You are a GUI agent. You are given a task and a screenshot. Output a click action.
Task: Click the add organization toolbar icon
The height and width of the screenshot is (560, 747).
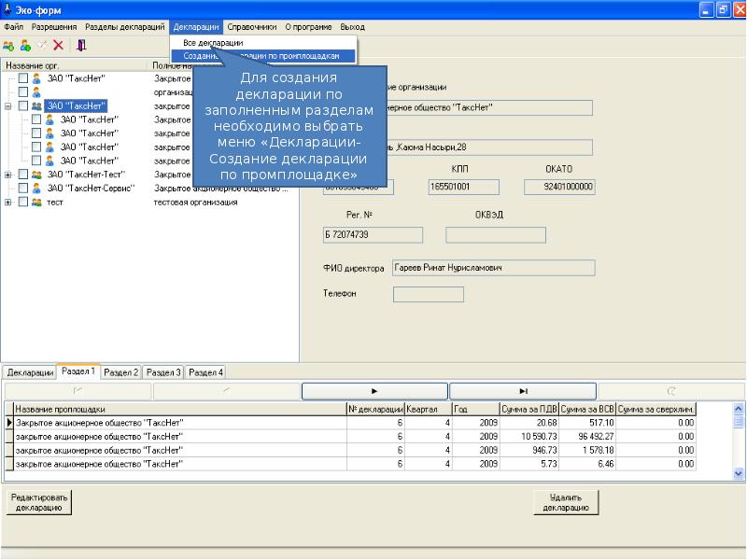(8, 45)
